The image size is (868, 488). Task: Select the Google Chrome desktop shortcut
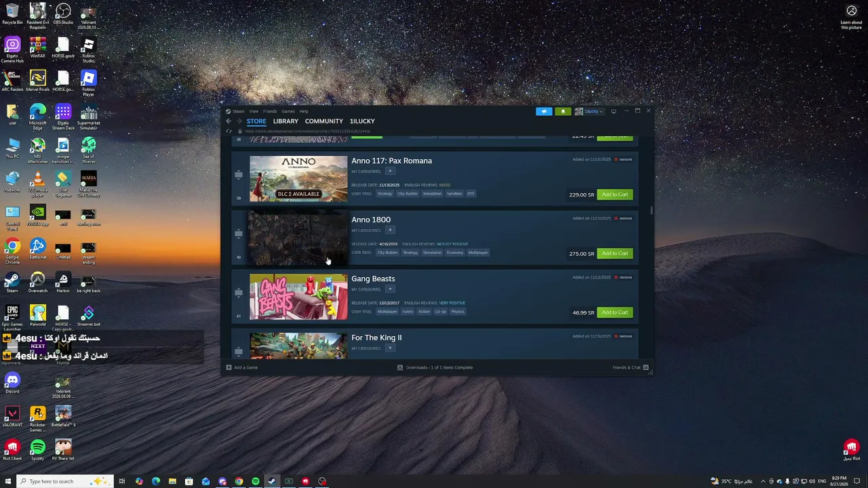click(x=12, y=251)
